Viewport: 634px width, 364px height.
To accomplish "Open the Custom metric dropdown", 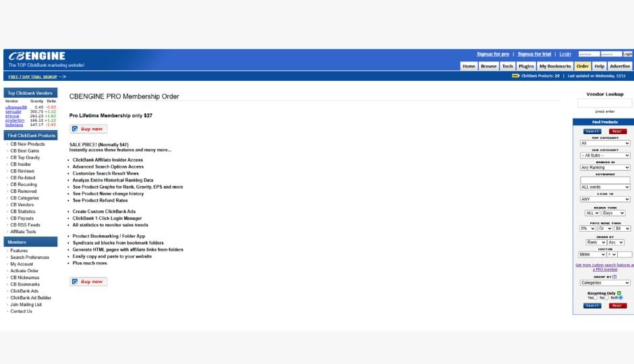I will point(592,255).
